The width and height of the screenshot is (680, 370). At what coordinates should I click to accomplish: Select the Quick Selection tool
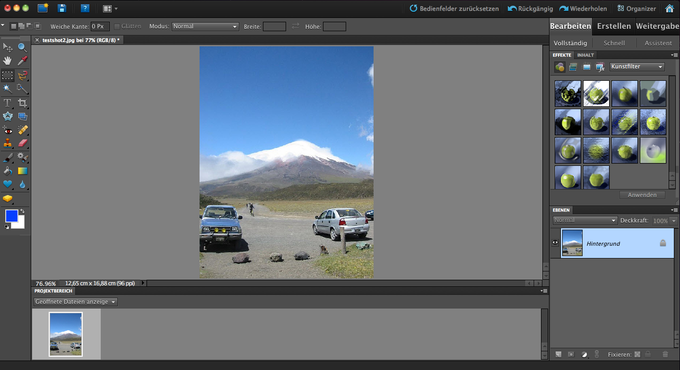pyautogui.click(x=22, y=89)
